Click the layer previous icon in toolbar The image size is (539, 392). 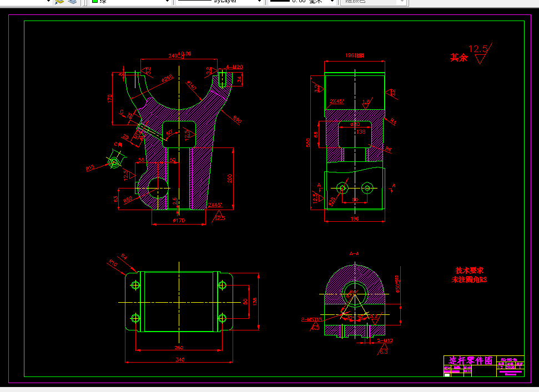click(59, 1)
